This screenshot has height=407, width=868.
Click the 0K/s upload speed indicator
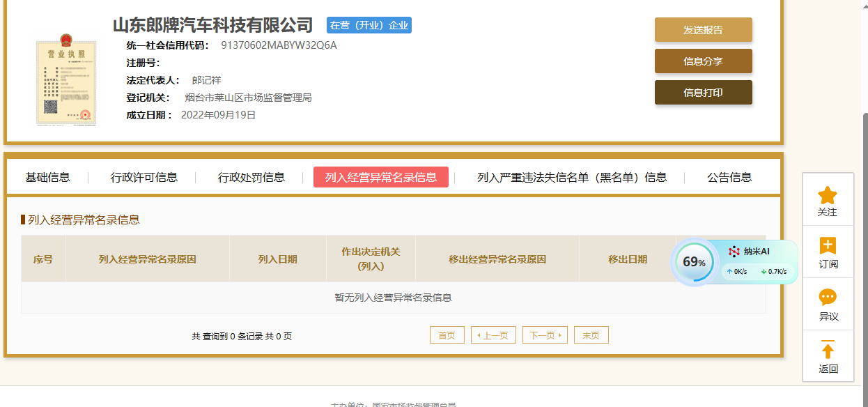tap(737, 271)
